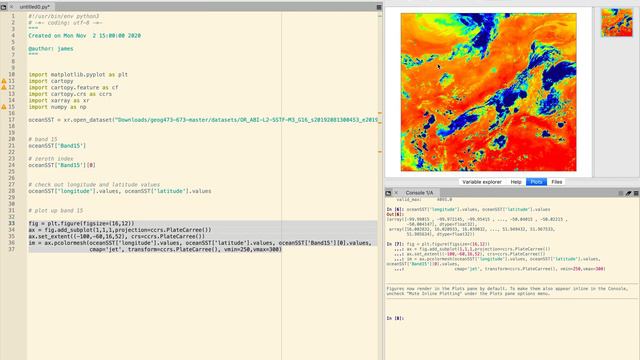Click the console interrupt kernel icon

[x=621, y=193]
